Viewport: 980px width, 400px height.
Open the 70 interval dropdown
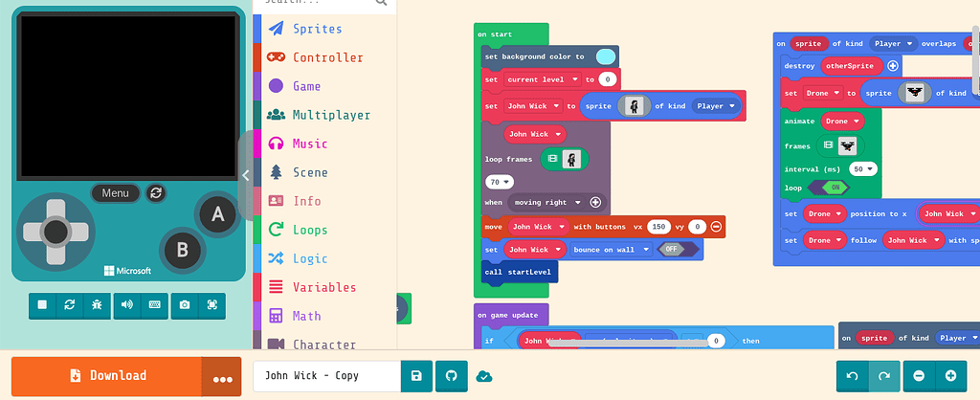[500, 182]
